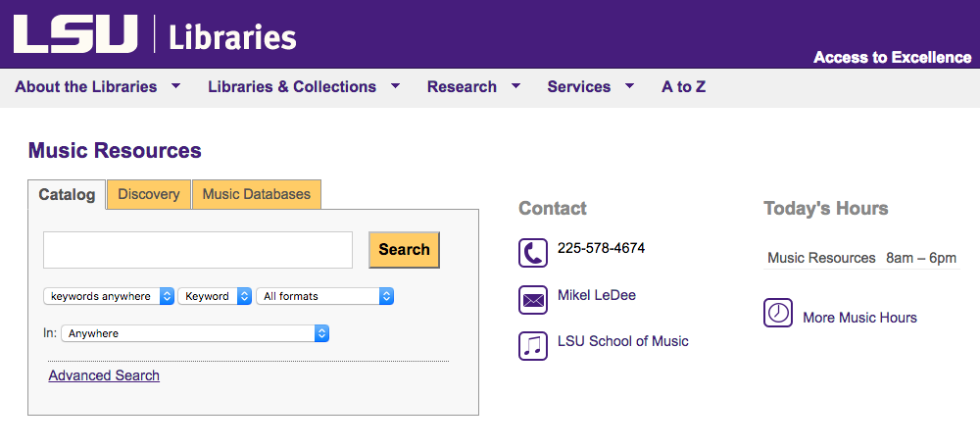Screen dimensions: 980x448
Task: Open the Services menu
Action: tap(579, 87)
